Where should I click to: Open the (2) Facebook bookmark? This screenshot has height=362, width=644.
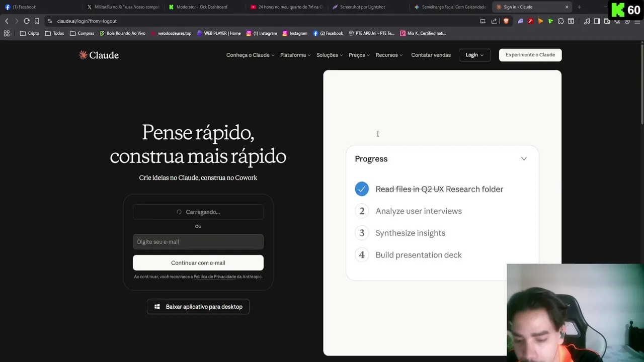[328, 33]
